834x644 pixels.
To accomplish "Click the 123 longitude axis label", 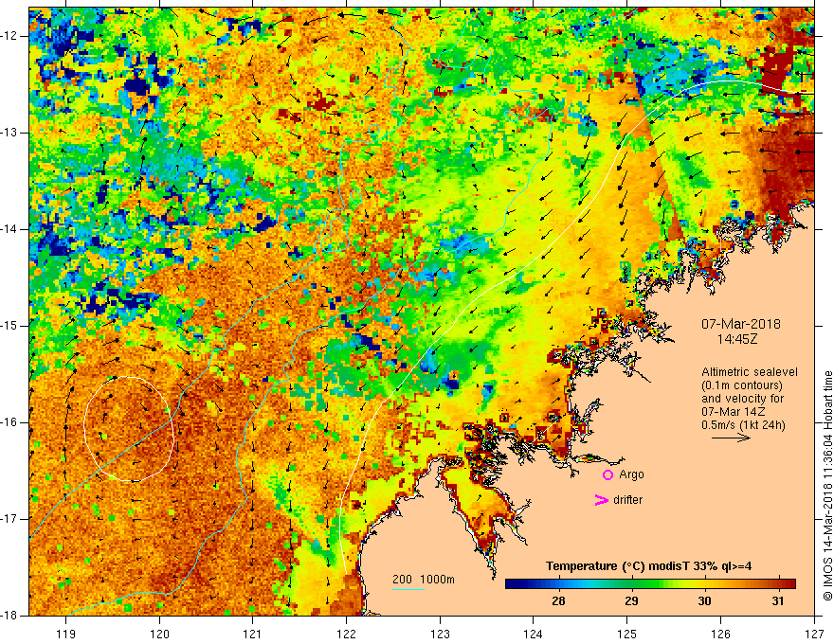I will tap(439, 633).
